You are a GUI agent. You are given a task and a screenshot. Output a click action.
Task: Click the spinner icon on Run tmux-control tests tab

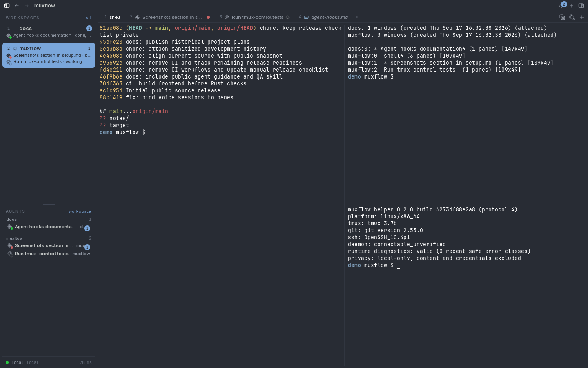(287, 17)
